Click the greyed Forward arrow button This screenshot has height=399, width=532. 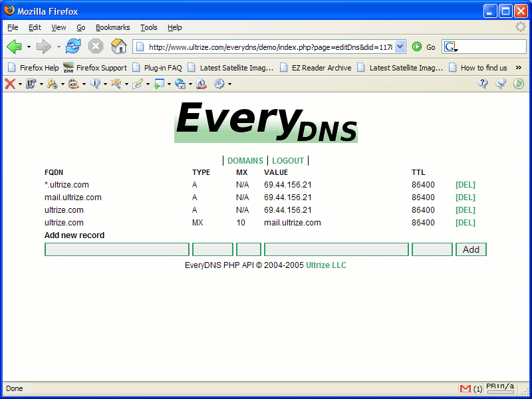[x=43, y=47]
